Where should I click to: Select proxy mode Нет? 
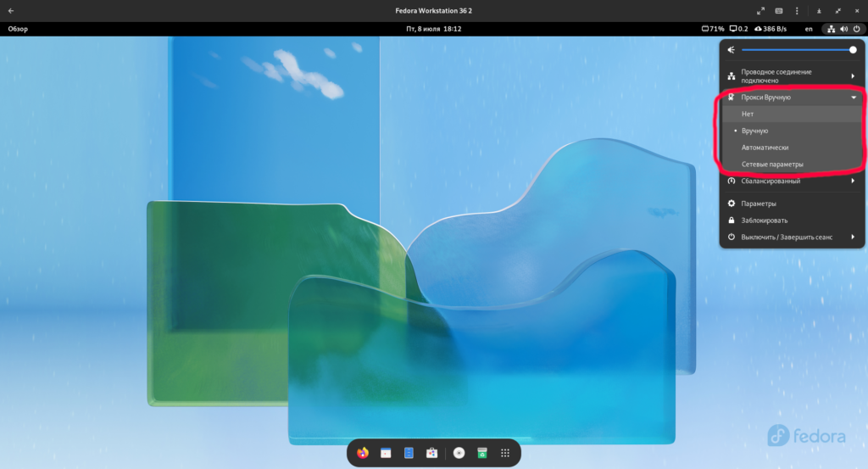coord(748,114)
